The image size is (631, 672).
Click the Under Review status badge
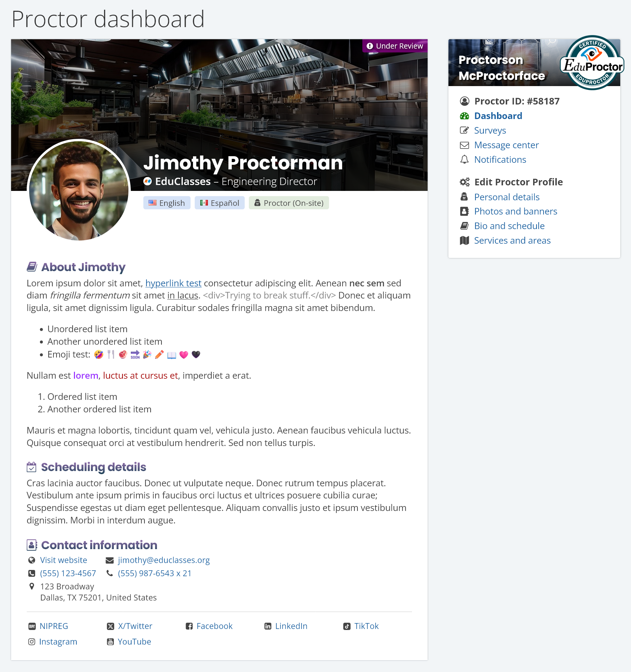(395, 46)
